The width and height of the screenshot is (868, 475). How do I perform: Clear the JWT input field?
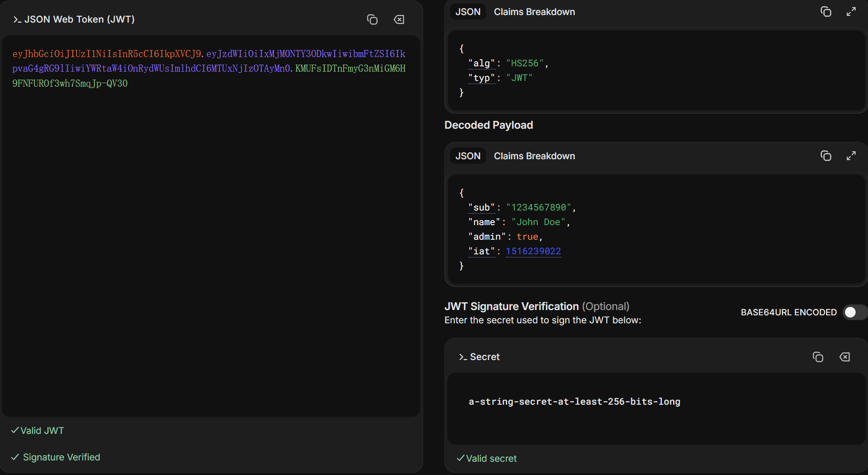point(399,19)
